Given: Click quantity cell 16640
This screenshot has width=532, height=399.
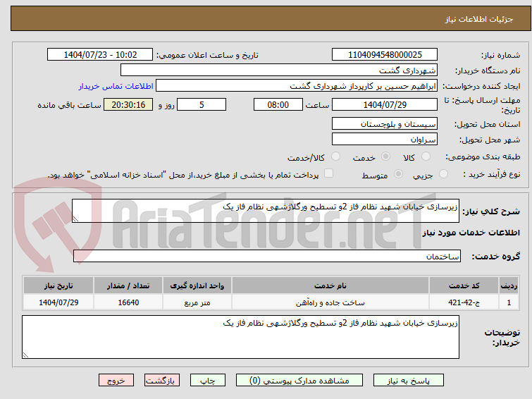Looking at the screenshot, I should click(x=128, y=302).
